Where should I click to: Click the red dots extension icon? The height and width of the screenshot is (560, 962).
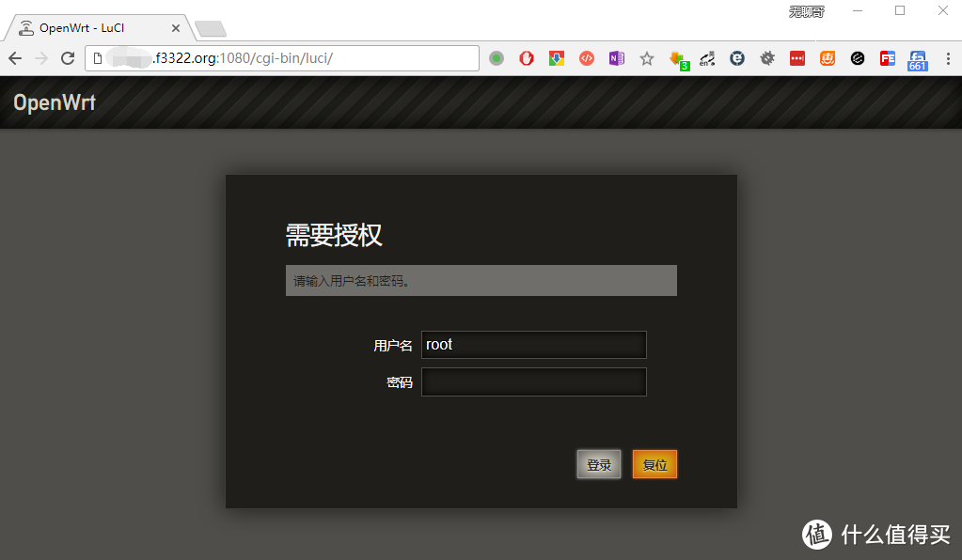[796, 58]
